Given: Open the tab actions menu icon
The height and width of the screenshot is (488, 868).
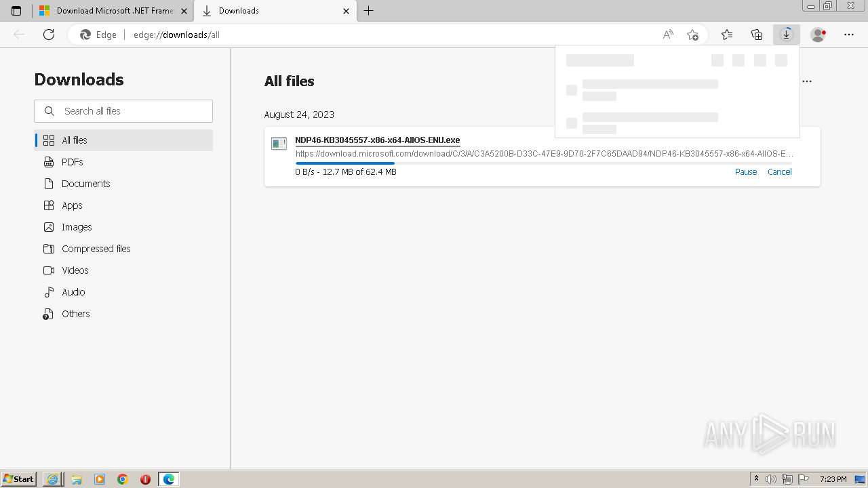Looking at the screenshot, I should tap(16, 11).
